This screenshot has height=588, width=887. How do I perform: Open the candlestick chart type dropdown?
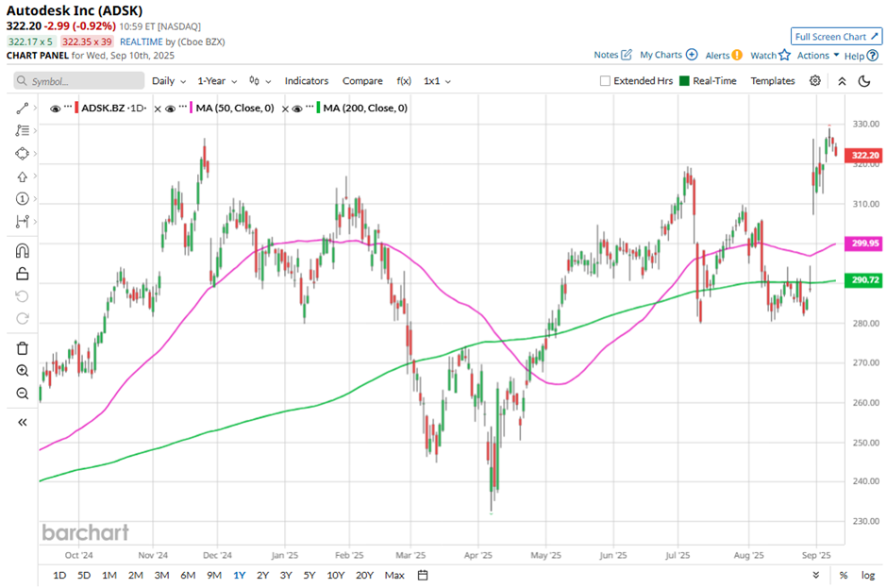click(260, 81)
